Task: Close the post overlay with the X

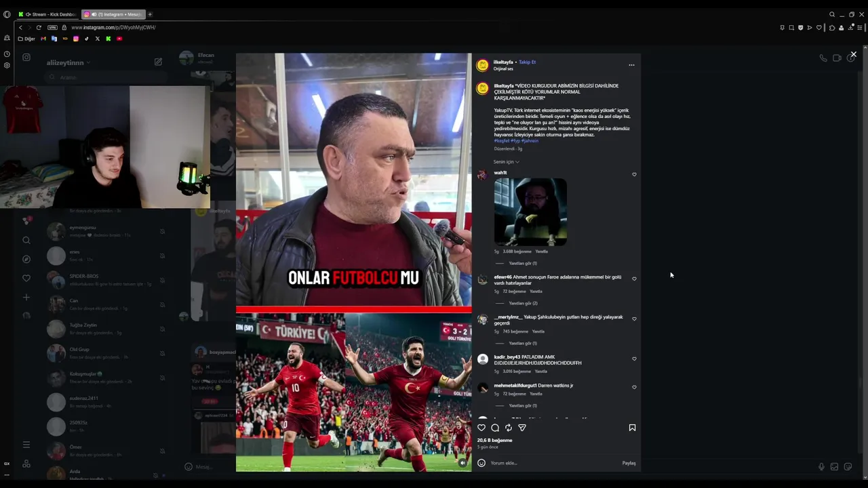Action: tap(854, 54)
